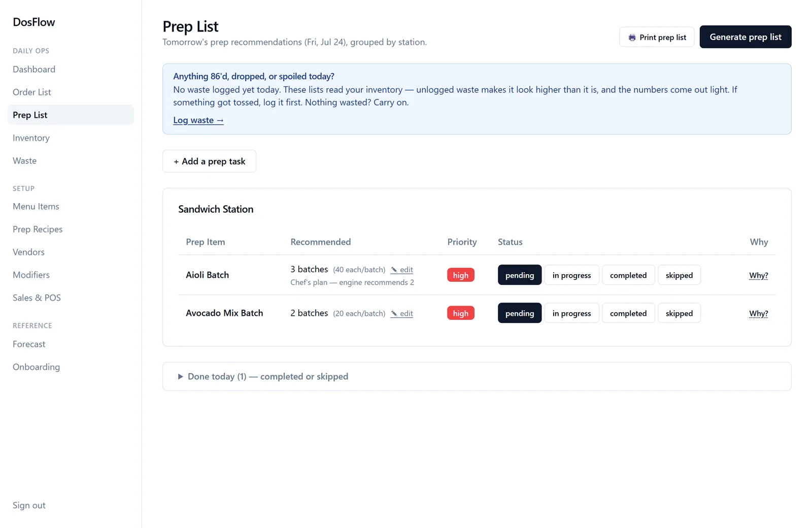Mark Avocado Mix Batch as skipped

[679, 313]
